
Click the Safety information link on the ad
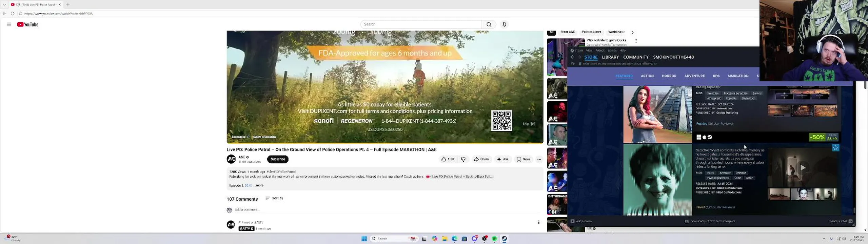264,137
